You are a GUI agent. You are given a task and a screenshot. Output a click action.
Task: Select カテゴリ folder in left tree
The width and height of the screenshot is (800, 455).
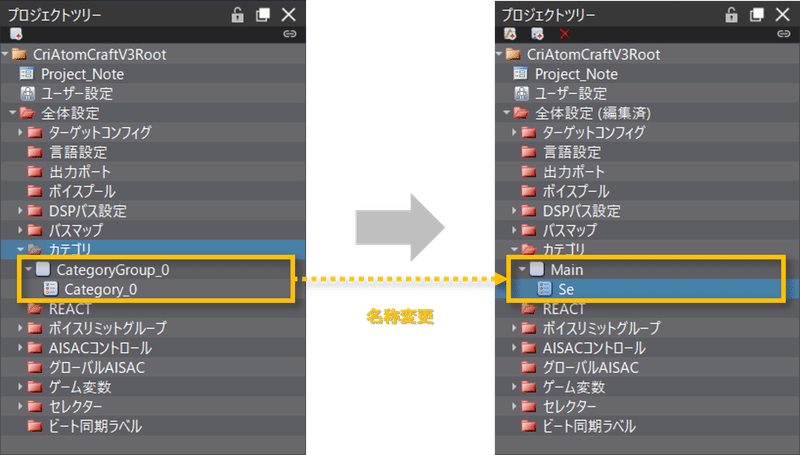point(70,249)
